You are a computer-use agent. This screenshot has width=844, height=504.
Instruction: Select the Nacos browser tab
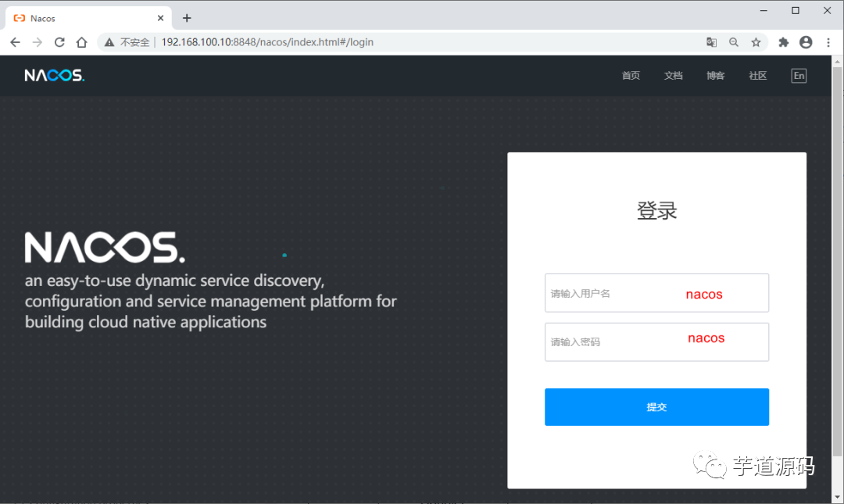[89, 18]
